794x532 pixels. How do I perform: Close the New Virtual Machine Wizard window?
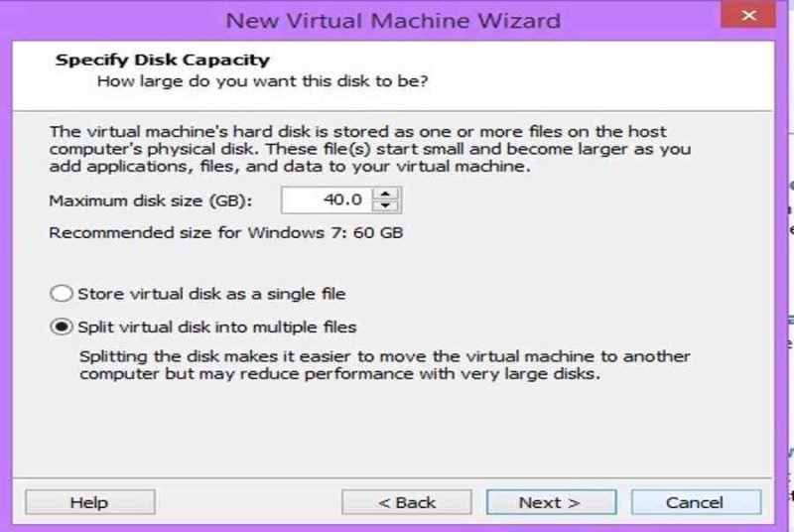(748, 15)
